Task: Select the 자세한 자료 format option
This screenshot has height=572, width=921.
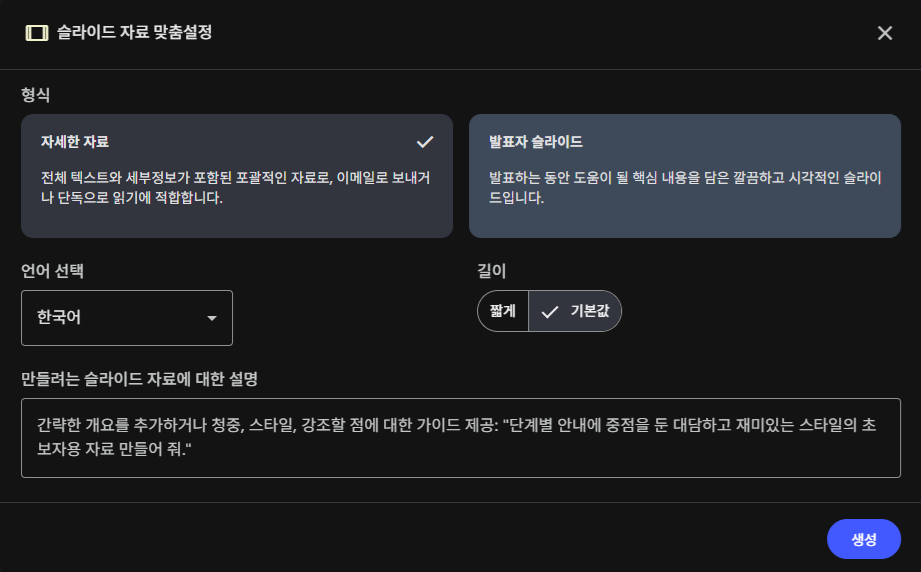Action: tap(236, 176)
